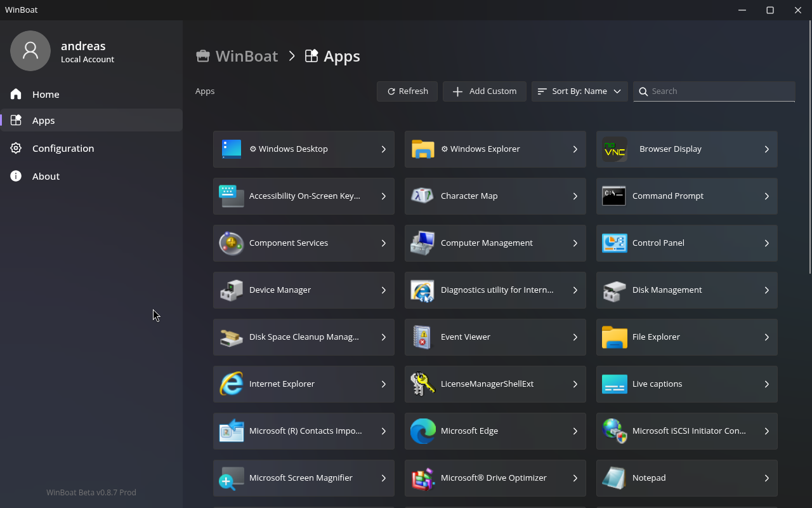Viewport: 812px width, 508px height.
Task: Open the Sort By: Name dropdown
Action: coord(579,91)
